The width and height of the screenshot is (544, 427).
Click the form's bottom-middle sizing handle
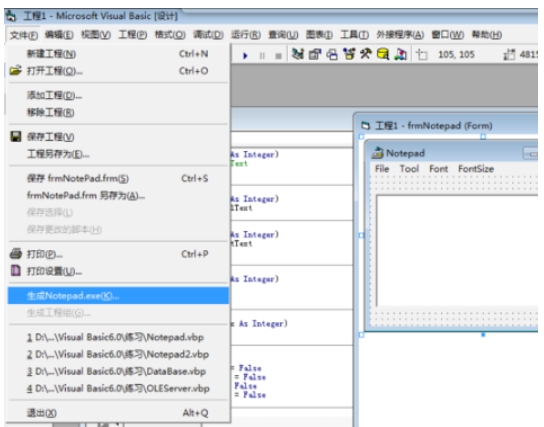[483, 335]
